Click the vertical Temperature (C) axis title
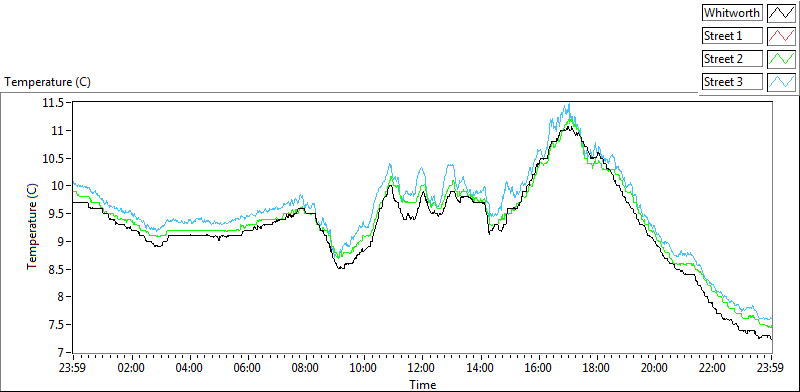This screenshot has width=800, height=392. point(32,227)
